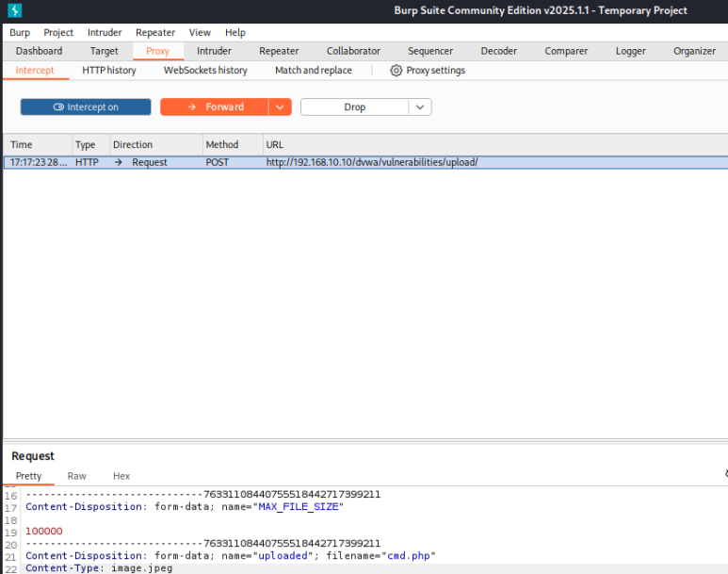Click the Content-Type image.jpeg line
This screenshot has height=574, width=728.
pyautogui.click(x=99, y=568)
